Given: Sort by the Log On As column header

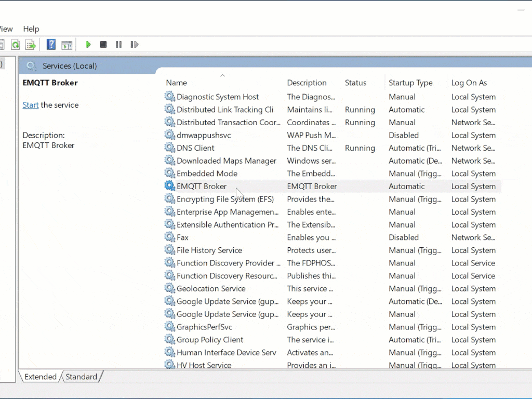Looking at the screenshot, I should (x=469, y=83).
